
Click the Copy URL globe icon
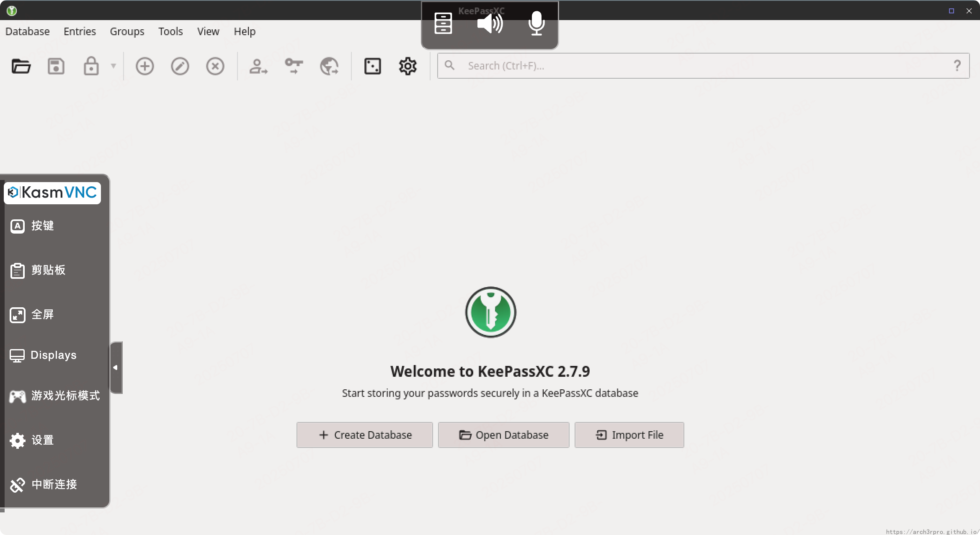click(x=329, y=66)
